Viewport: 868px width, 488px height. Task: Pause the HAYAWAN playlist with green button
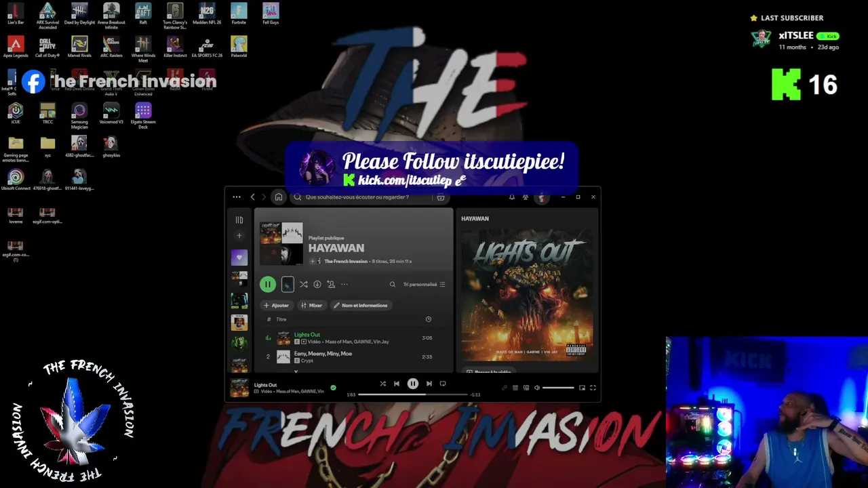coord(268,285)
